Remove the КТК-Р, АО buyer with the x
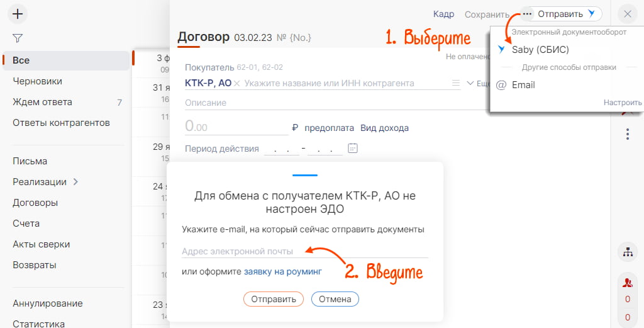The width and height of the screenshot is (644, 328). click(x=237, y=83)
